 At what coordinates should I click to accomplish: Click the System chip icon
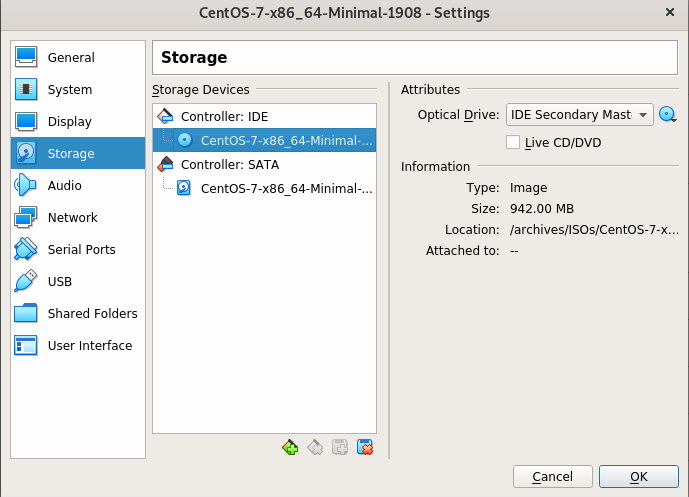tap(26, 89)
